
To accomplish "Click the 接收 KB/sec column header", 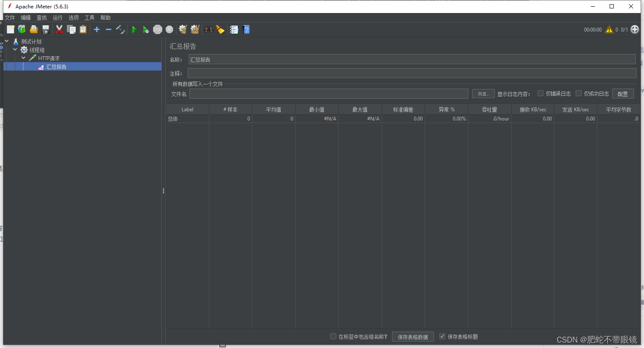I will tap(533, 109).
